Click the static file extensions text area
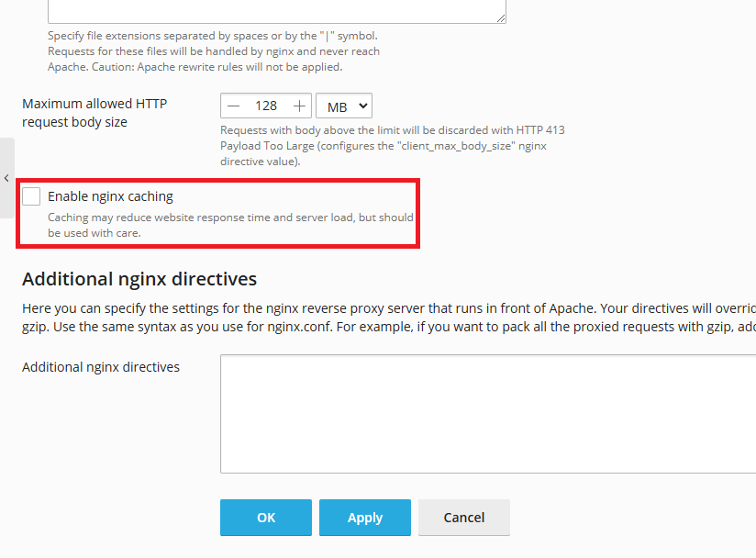This screenshot has width=756, height=558. coord(277,11)
